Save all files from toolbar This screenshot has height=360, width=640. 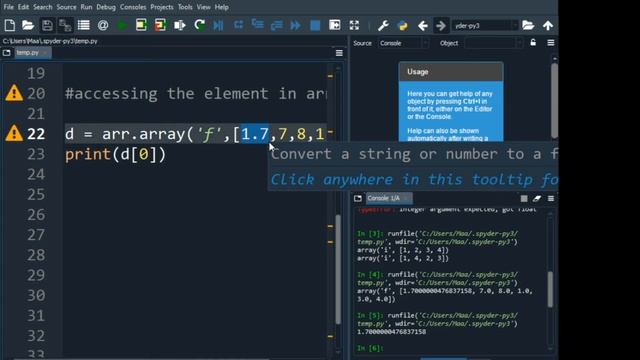point(65,25)
